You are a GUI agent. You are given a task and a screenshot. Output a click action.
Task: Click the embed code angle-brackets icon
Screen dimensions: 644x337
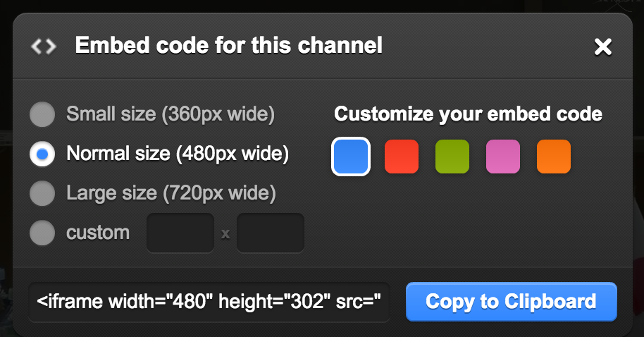coord(44,47)
